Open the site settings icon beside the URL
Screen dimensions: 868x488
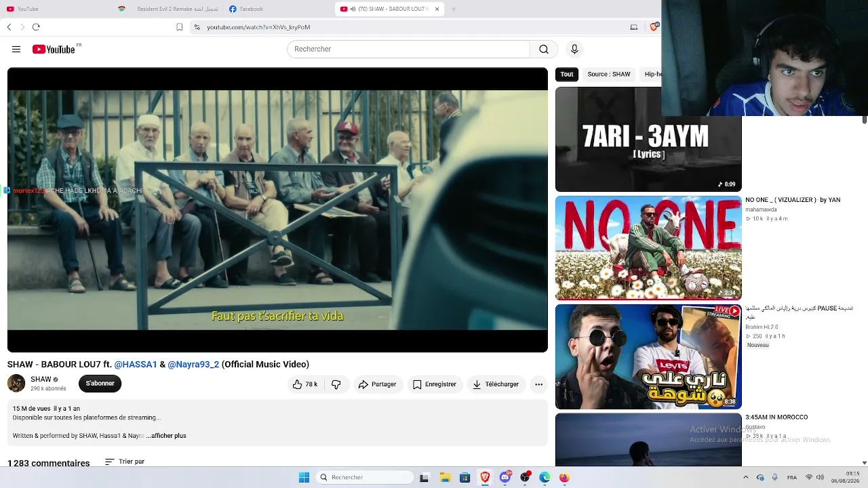tap(197, 27)
